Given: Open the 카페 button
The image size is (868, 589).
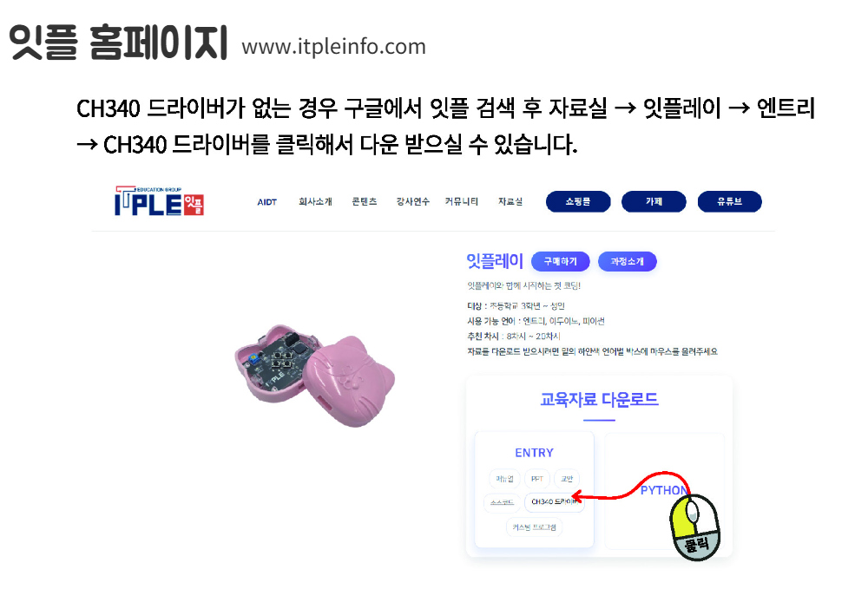Looking at the screenshot, I should coord(654,201).
